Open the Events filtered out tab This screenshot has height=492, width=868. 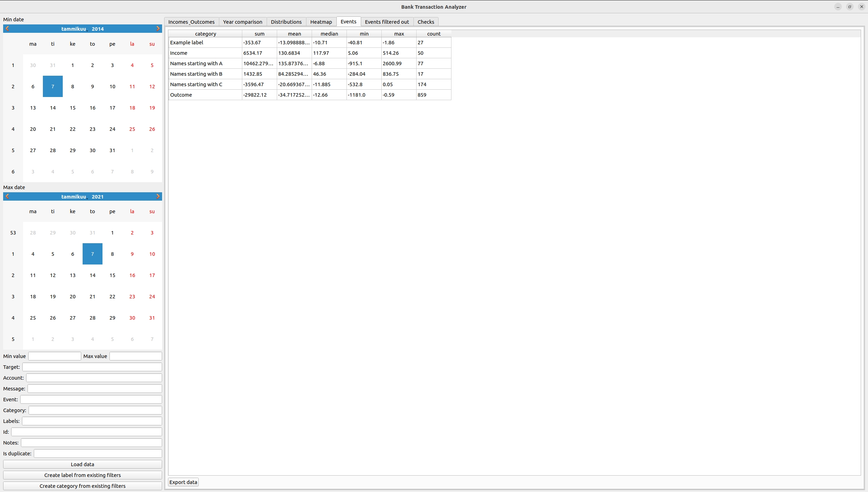(x=387, y=22)
